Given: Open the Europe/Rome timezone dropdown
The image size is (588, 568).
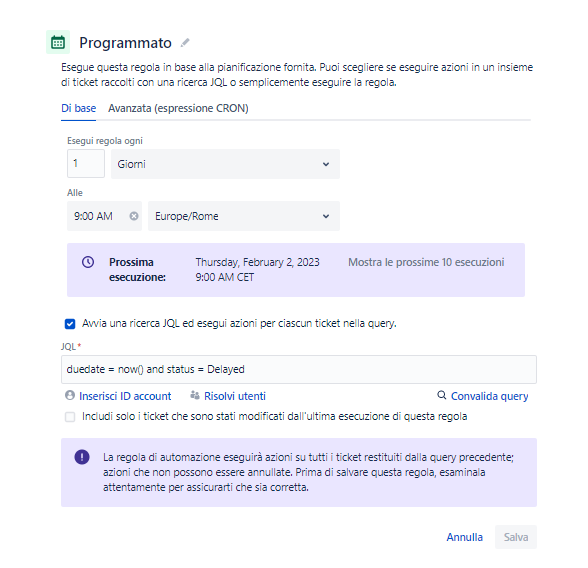Looking at the screenshot, I should (244, 216).
